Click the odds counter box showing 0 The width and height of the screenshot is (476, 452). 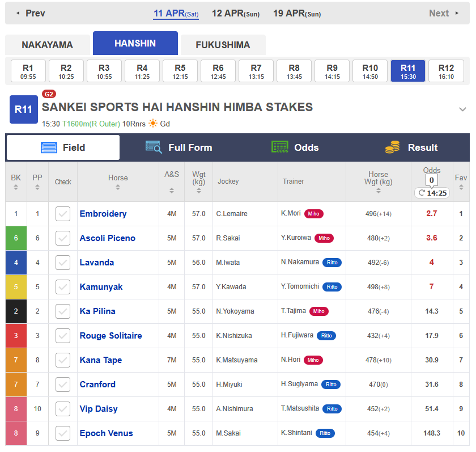[x=432, y=180]
